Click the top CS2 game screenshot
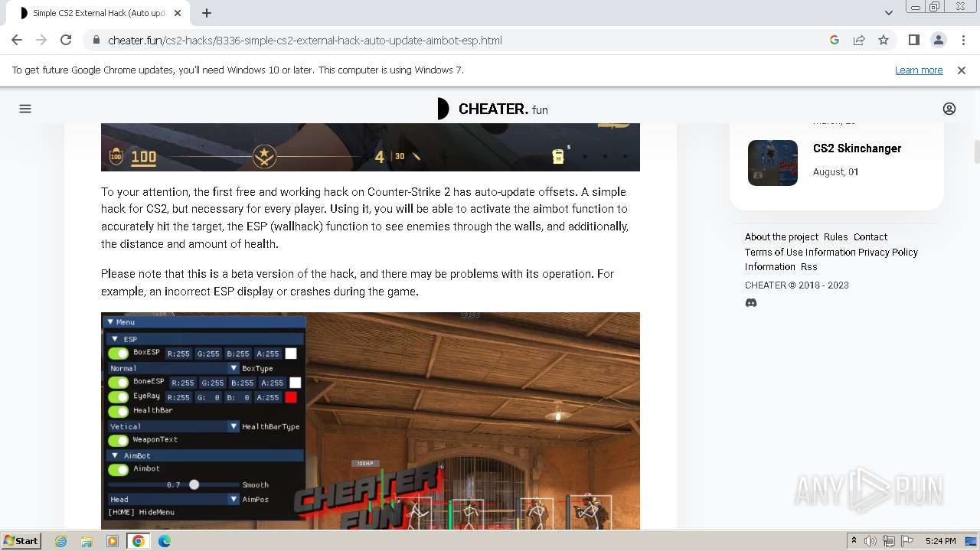 point(371,147)
